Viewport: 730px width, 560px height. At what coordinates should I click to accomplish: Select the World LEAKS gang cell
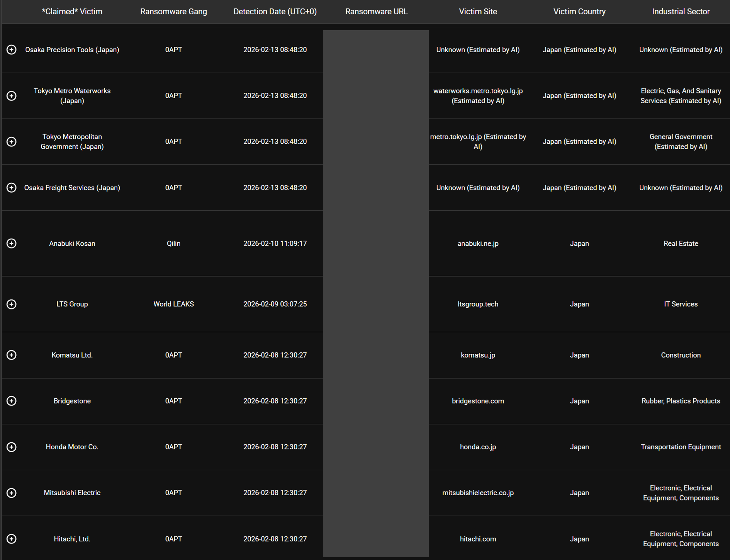point(173,304)
